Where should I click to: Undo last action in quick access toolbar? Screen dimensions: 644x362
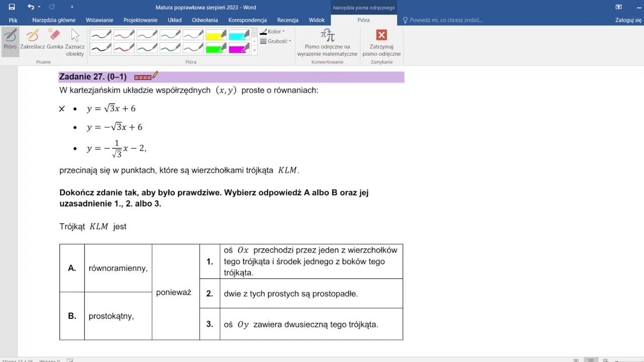click(x=31, y=7)
